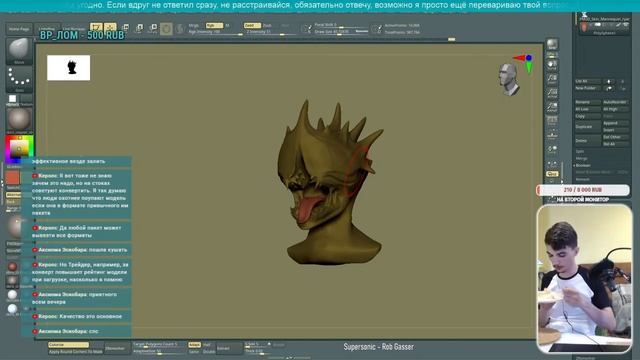Open the Home Page tab
Viewport: 640px width, 360px height.
click(19, 29)
